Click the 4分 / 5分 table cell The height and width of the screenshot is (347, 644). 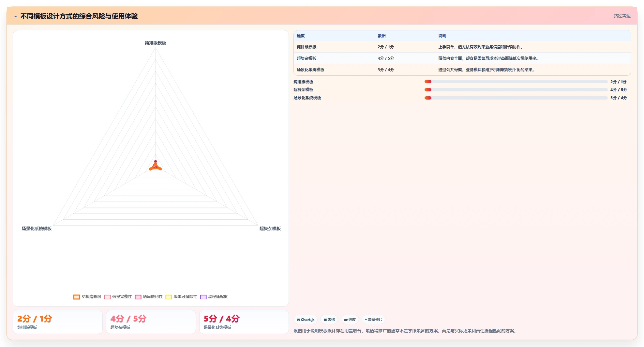click(386, 58)
